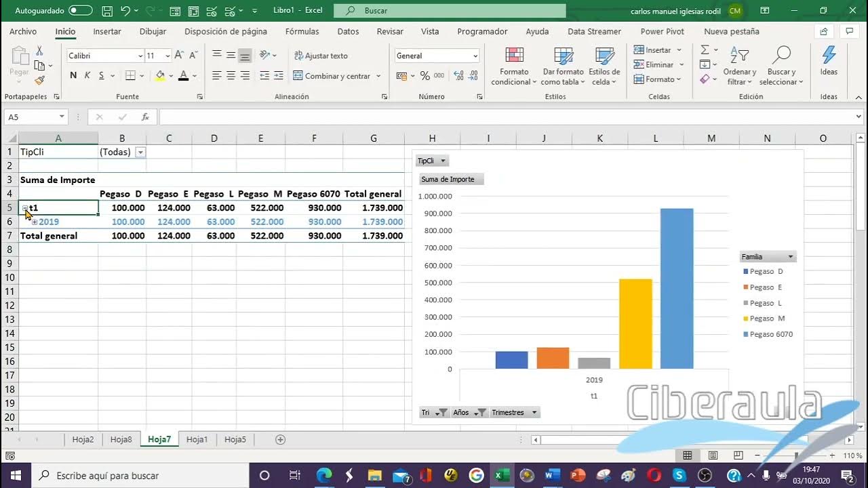Viewport: 868px width, 488px height.
Task: Align text to the bottom
Action: [245, 56]
